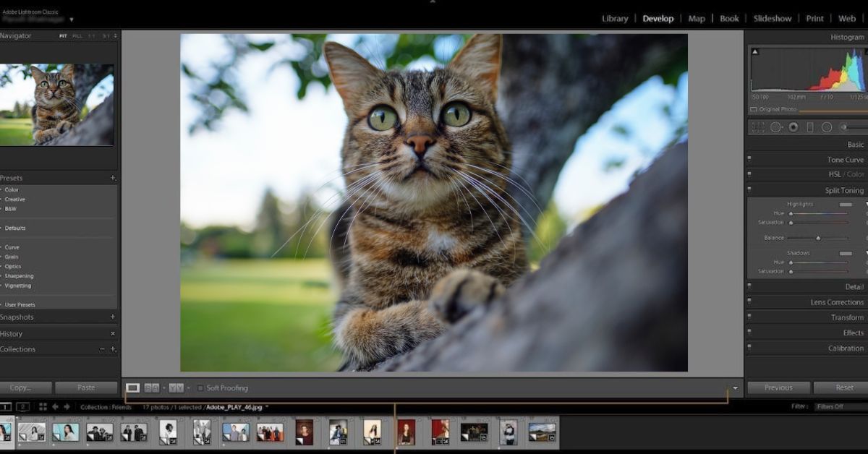Viewport: 868px width, 454px height.
Task: Click the histogram shadow clipping triangle
Action: pyautogui.click(x=755, y=52)
